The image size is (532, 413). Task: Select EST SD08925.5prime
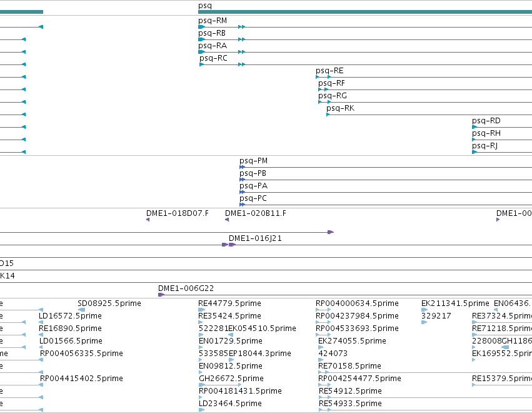pos(109,303)
